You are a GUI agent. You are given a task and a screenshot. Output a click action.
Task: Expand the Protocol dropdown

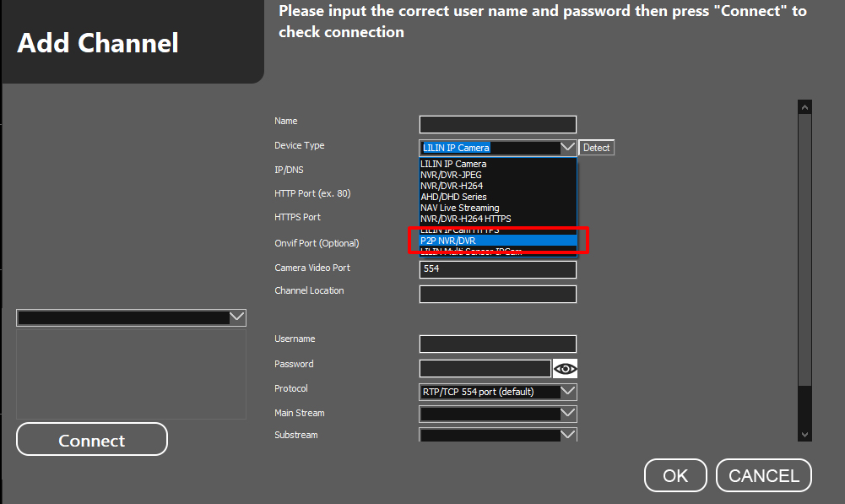(568, 392)
